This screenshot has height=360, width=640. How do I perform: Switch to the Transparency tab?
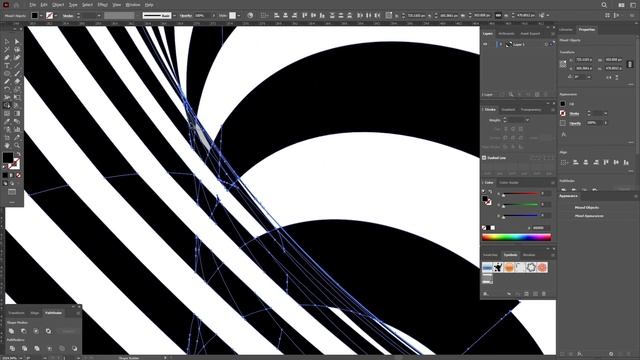pos(531,110)
